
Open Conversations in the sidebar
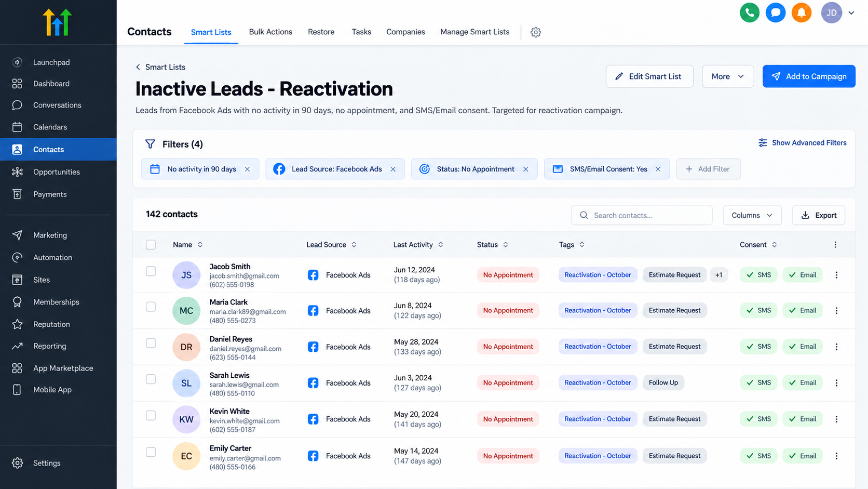pos(58,105)
